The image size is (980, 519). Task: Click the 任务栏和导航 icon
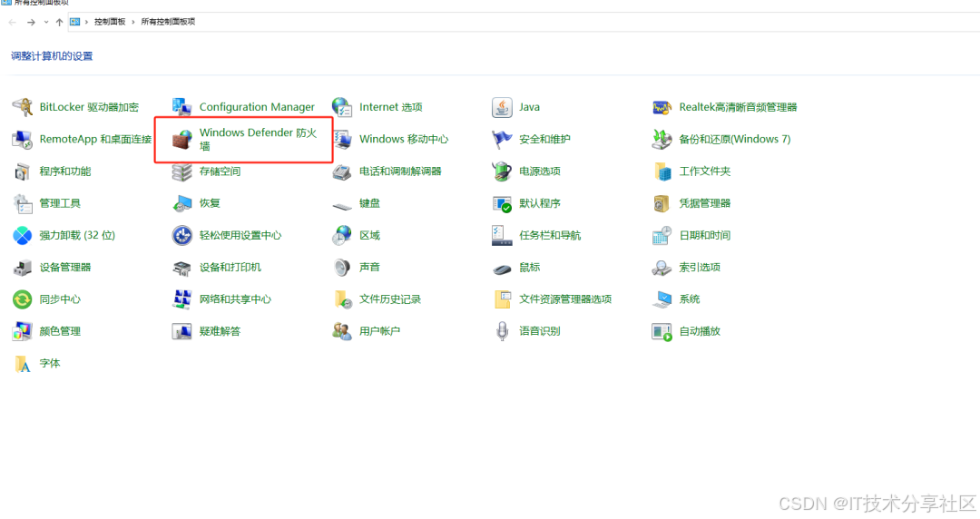pyautogui.click(x=502, y=235)
